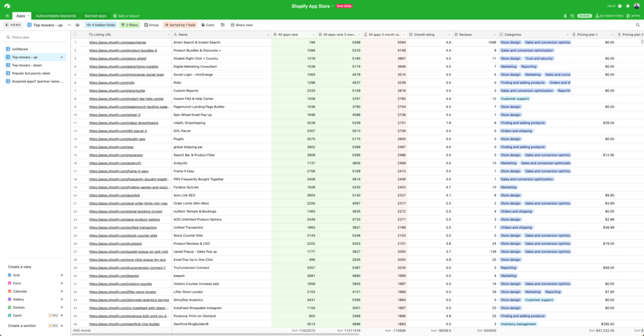644x336 pixels.
Task: Check the select-all rows checkbox
Action: point(75,35)
